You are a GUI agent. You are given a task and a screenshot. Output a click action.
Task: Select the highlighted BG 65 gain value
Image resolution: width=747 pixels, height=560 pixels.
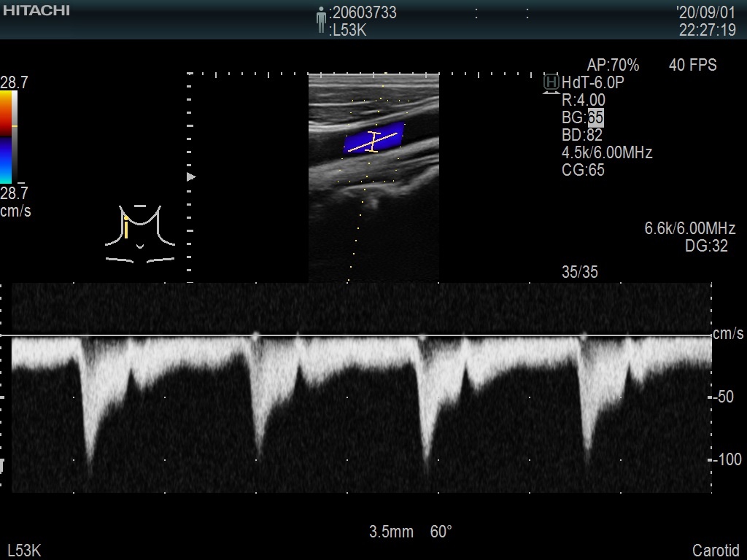pyautogui.click(x=595, y=117)
